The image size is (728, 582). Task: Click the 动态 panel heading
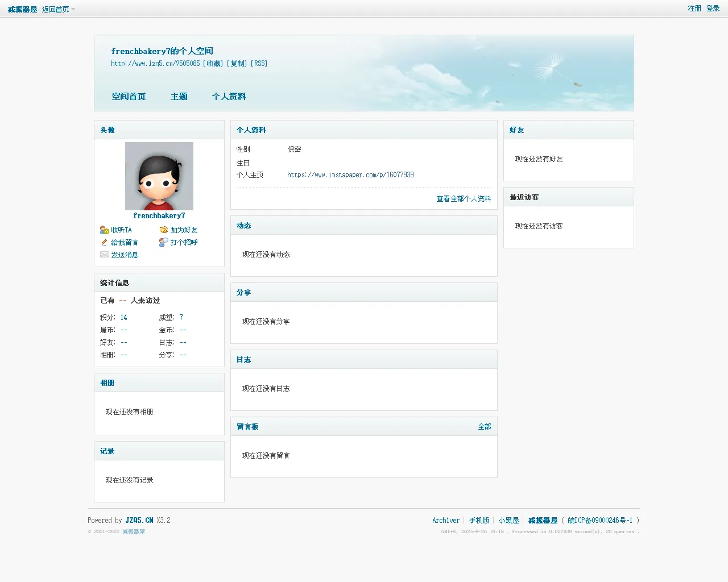244,226
